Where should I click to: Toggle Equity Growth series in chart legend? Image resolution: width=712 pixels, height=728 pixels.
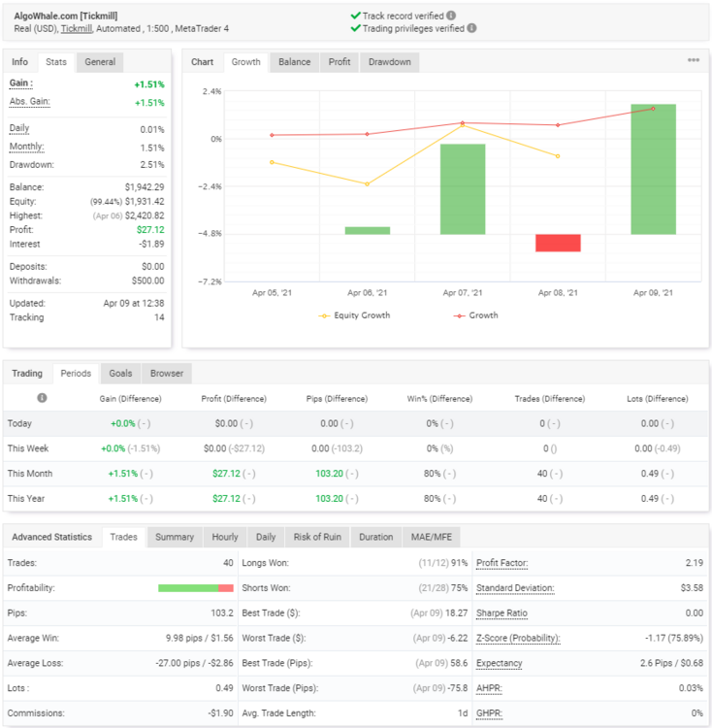354,315
